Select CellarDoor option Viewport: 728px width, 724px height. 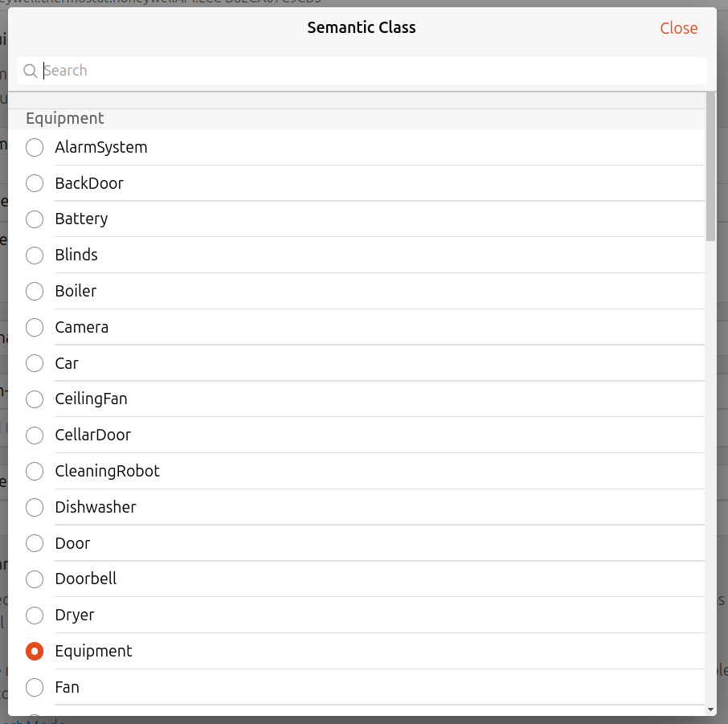tap(35, 435)
